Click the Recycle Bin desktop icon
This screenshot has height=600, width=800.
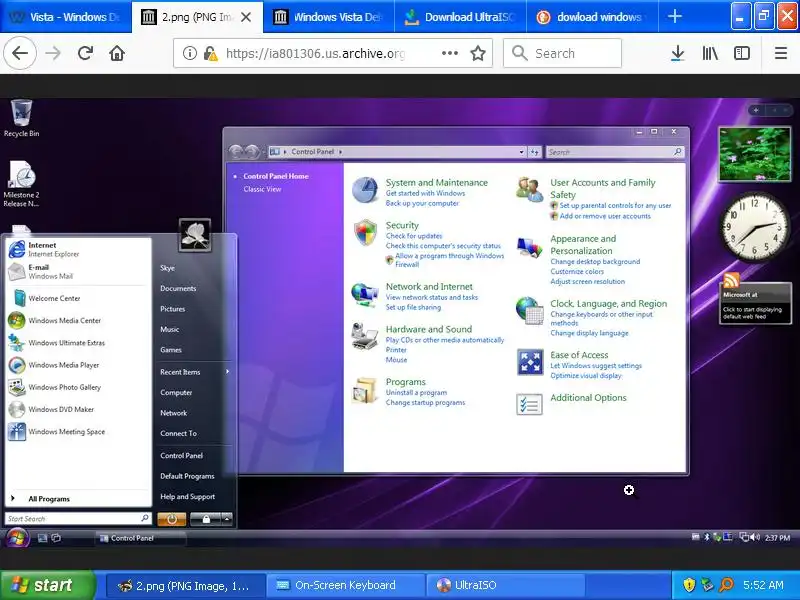pyautogui.click(x=21, y=118)
